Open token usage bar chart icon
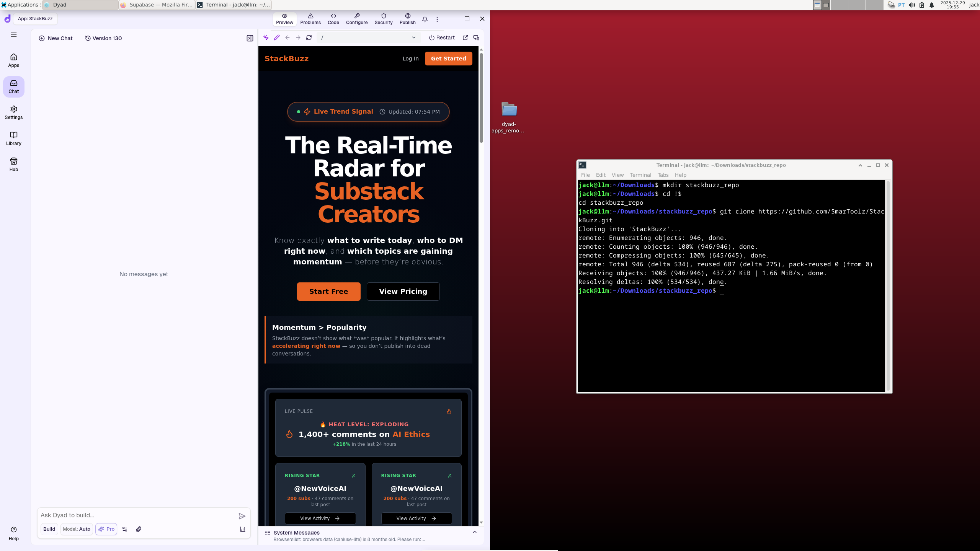Screen dimensions: 980x551 (242, 529)
